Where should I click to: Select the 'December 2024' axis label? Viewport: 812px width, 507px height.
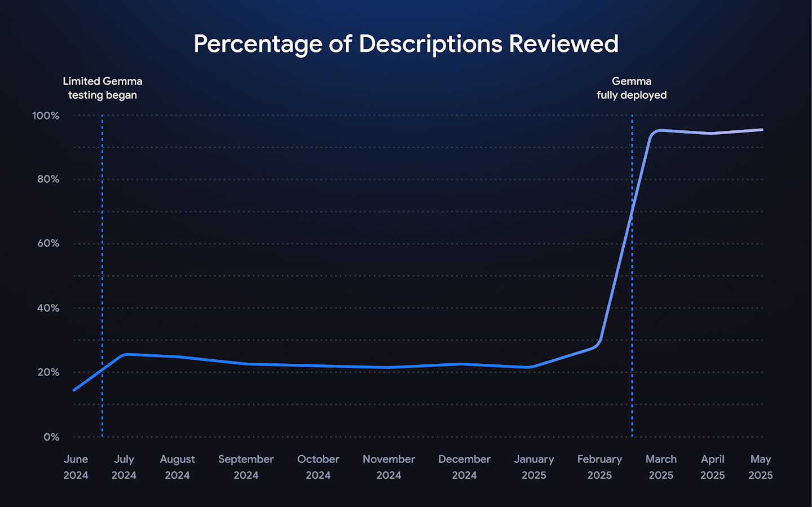pos(465,467)
